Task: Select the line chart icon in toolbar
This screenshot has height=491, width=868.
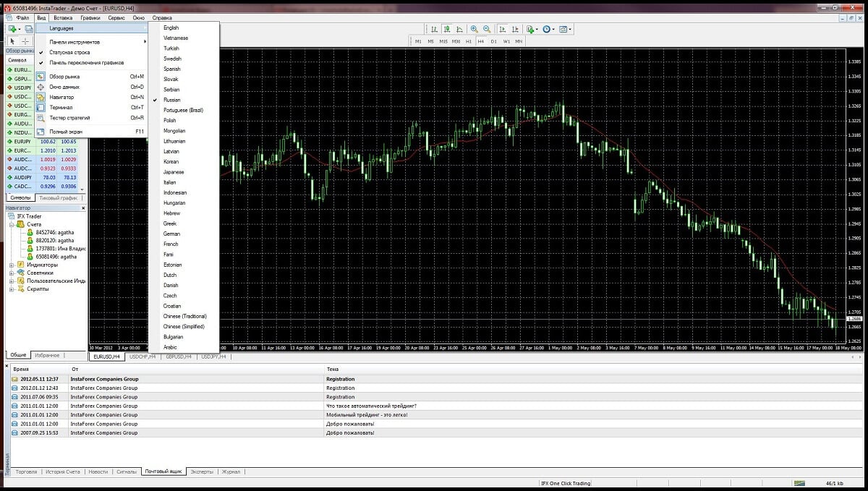Action: (x=459, y=29)
